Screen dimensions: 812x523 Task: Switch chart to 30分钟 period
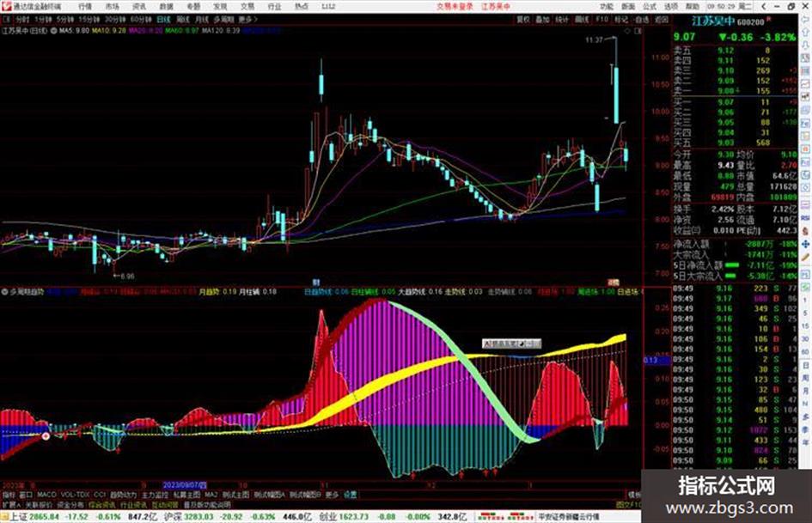point(115,19)
